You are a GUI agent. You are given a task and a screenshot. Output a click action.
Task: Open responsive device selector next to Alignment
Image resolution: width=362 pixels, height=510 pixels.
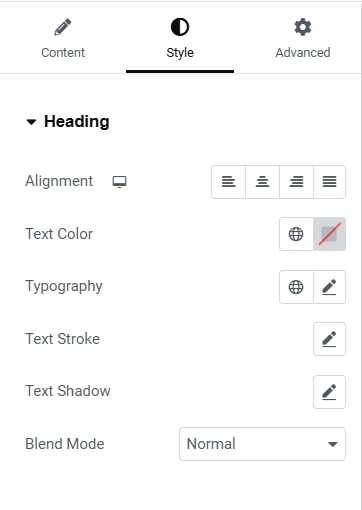(119, 182)
